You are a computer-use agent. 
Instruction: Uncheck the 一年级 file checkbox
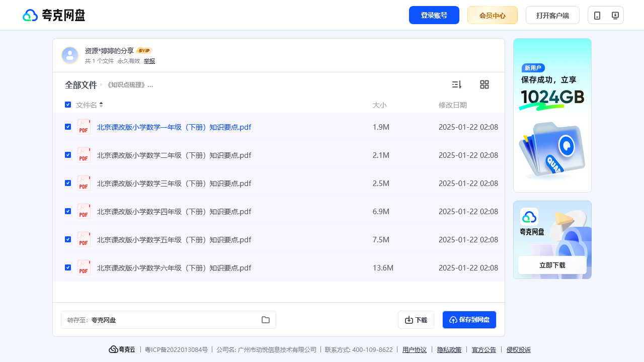68,127
